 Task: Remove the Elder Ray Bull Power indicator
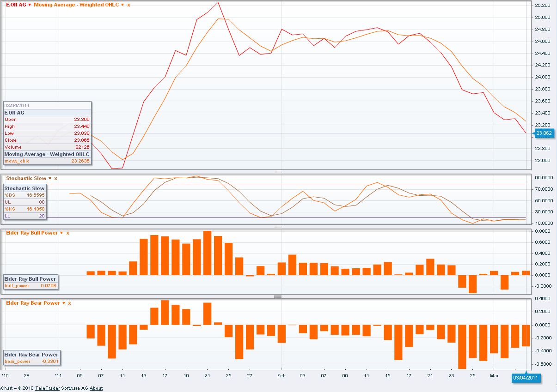(x=67, y=233)
